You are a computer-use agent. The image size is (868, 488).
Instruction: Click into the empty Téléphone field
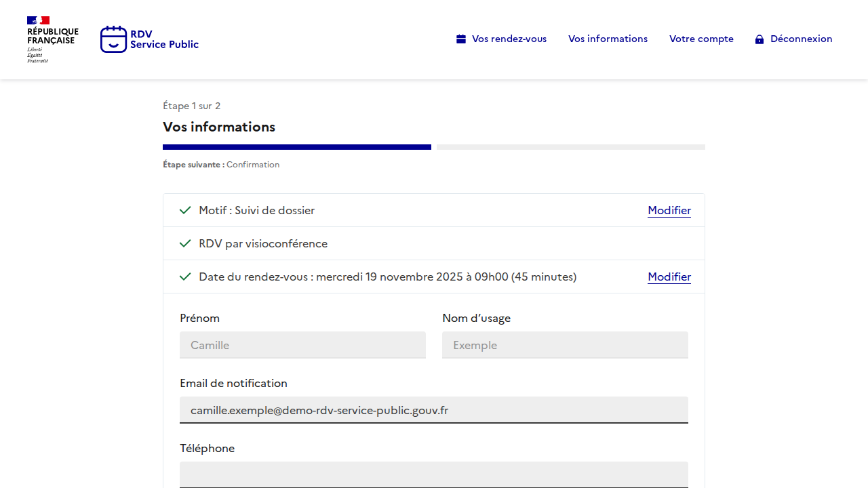click(x=434, y=474)
